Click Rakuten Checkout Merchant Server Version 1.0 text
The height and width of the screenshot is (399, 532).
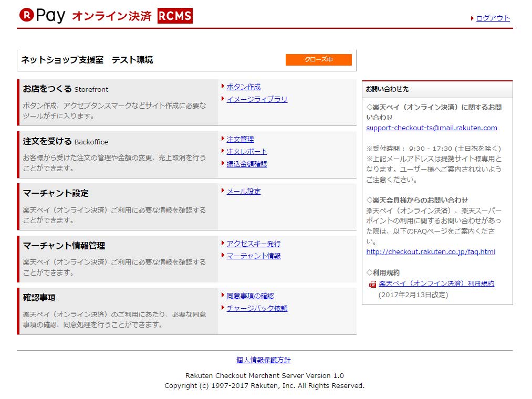(264, 375)
